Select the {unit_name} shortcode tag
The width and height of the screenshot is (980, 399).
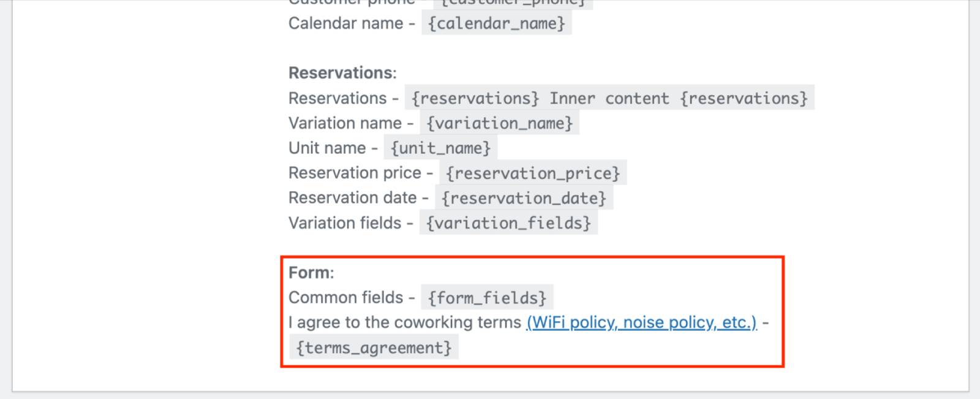point(440,148)
